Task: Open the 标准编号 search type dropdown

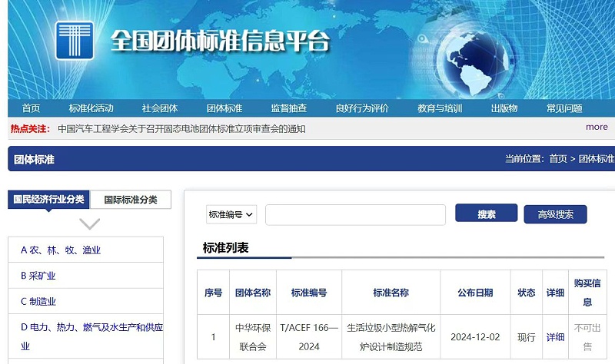Action: [231, 215]
